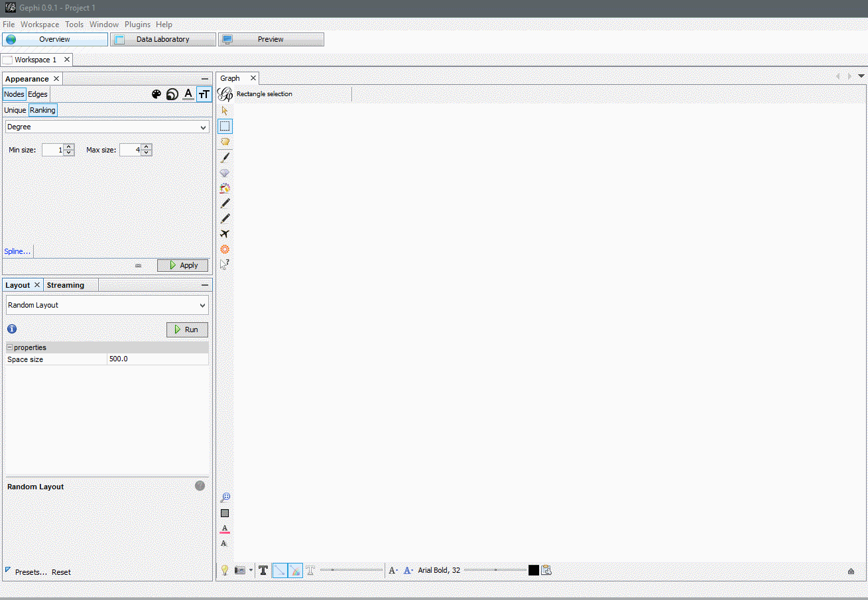Viewport: 868px width, 600px height.
Task: Toggle Show Edges line button
Action: pyautogui.click(x=280, y=570)
